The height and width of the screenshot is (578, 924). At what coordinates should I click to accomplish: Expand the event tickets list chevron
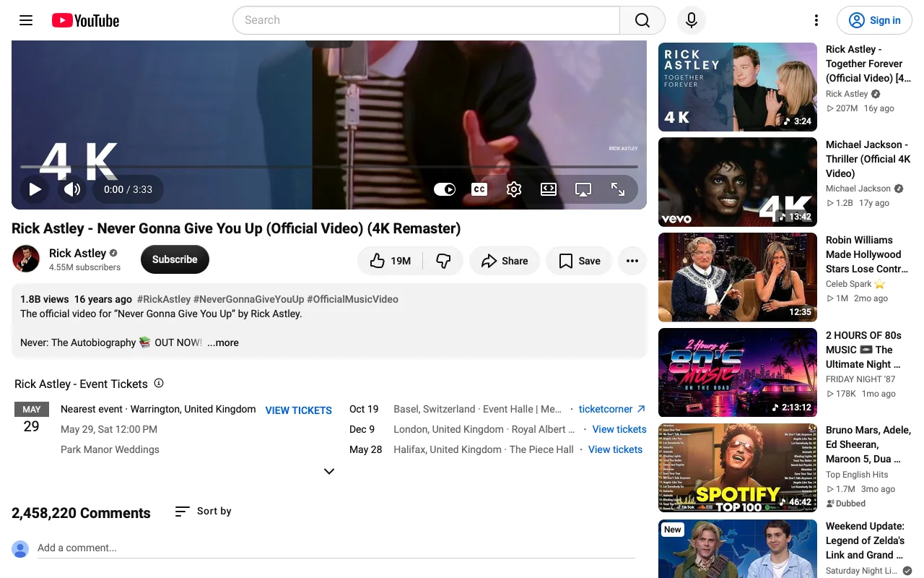click(329, 471)
